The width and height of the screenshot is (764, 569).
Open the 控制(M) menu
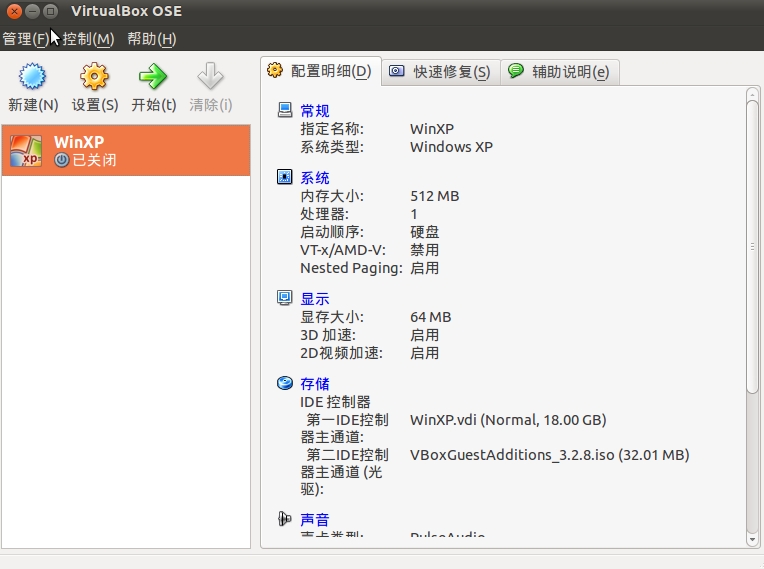pyautogui.click(x=88, y=38)
